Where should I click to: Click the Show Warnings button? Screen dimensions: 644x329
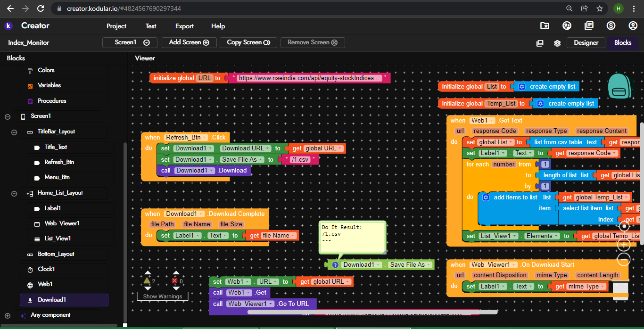pos(163,296)
